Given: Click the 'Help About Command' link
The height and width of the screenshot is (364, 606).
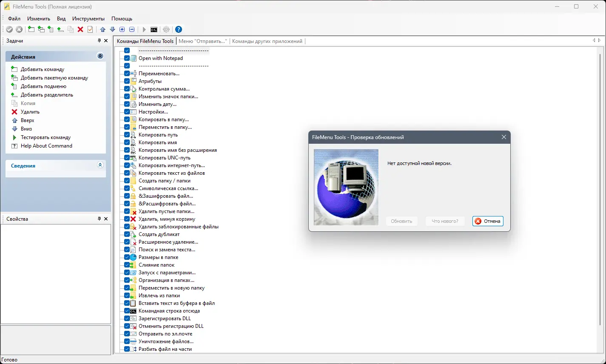Looking at the screenshot, I should coord(46,146).
